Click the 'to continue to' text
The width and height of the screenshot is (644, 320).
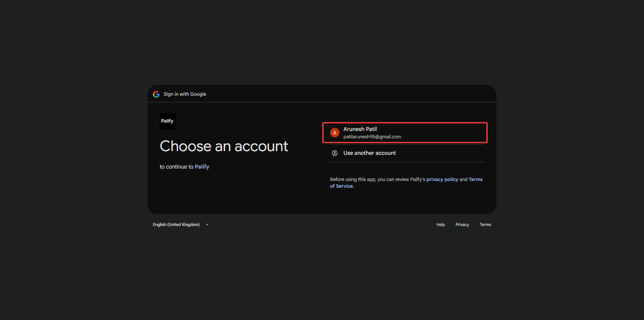[176, 167]
